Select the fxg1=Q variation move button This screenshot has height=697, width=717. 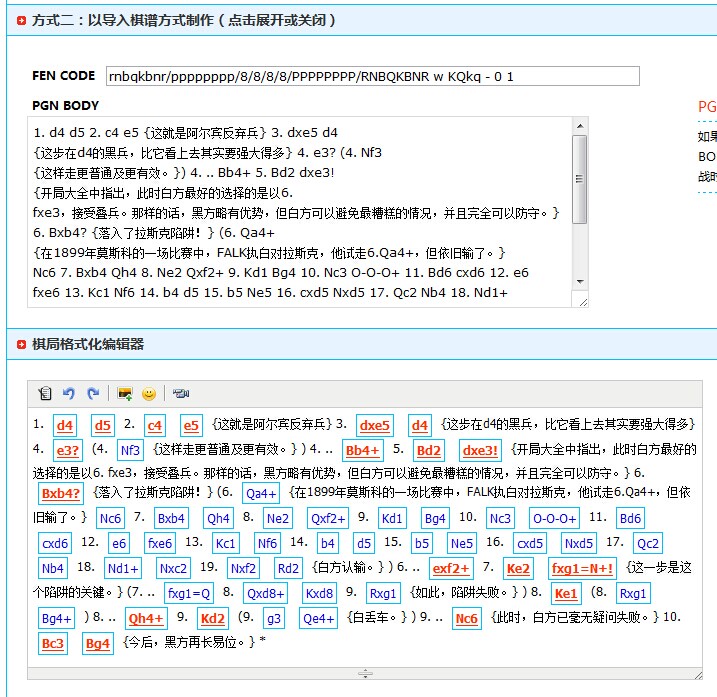(x=189, y=593)
